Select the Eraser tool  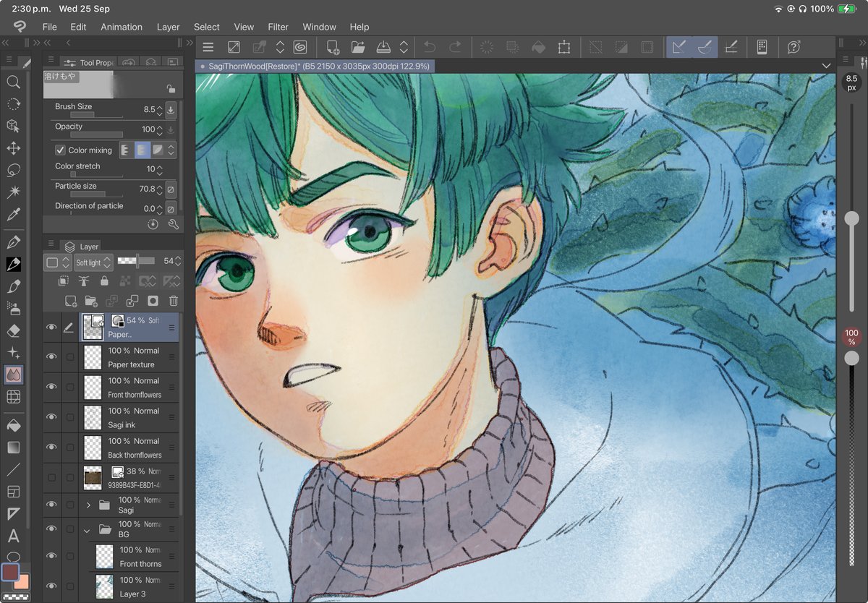[14, 330]
